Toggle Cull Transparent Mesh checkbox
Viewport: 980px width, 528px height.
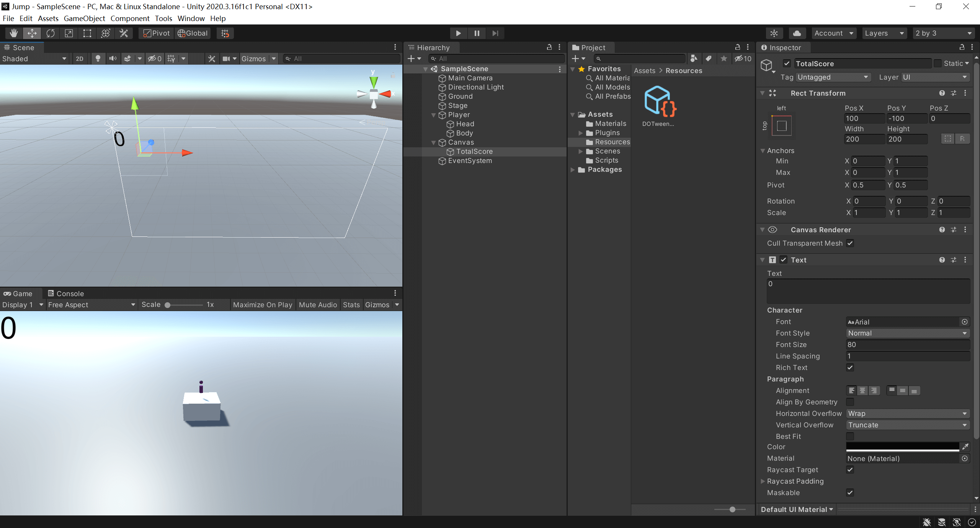click(x=850, y=243)
